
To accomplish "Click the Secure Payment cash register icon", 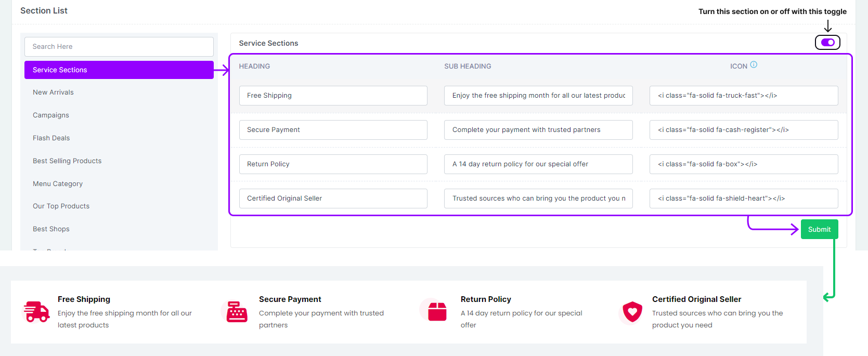I will 237,312.
